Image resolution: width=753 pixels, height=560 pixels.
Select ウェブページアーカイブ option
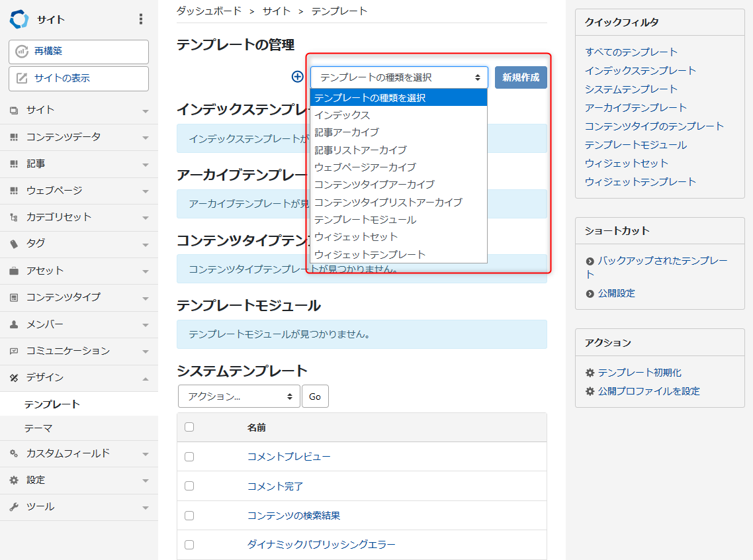click(398, 167)
